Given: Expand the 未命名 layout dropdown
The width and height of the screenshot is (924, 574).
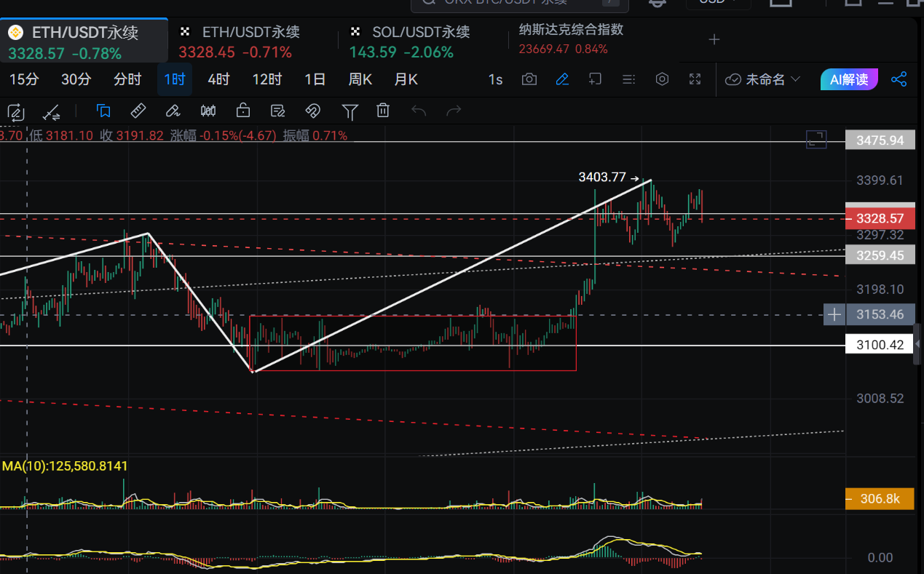Looking at the screenshot, I should point(763,79).
